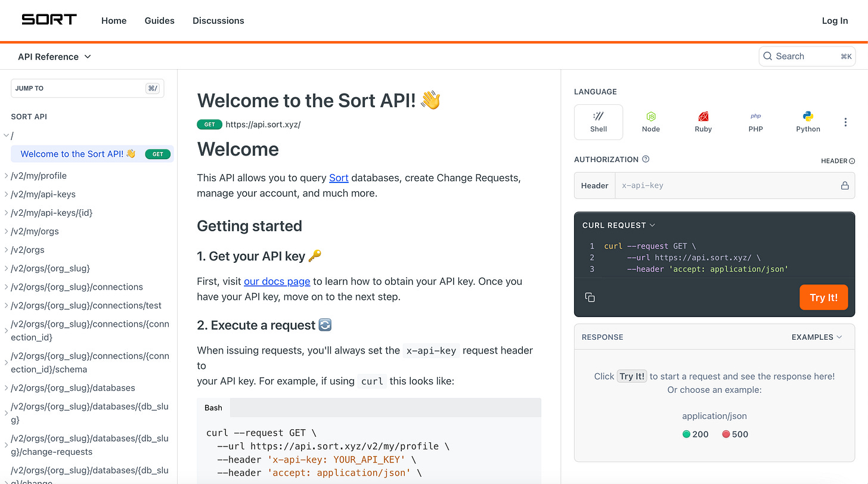
Task: Select the Node language icon
Action: click(651, 122)
